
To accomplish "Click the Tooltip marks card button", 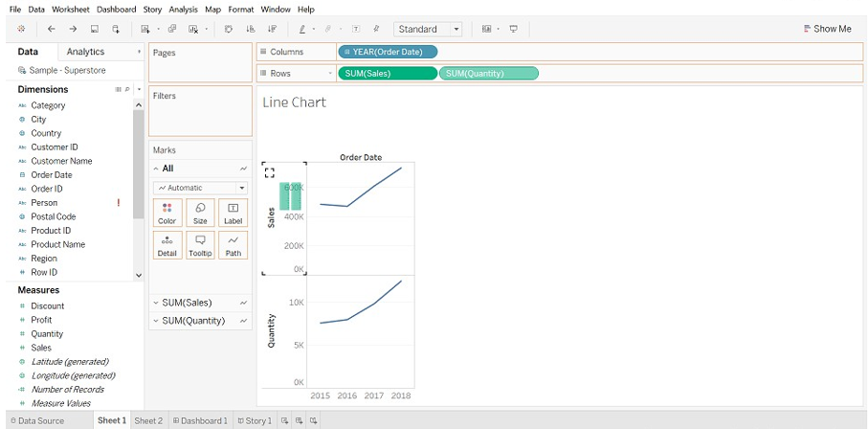I will click(x=200, y=245).
